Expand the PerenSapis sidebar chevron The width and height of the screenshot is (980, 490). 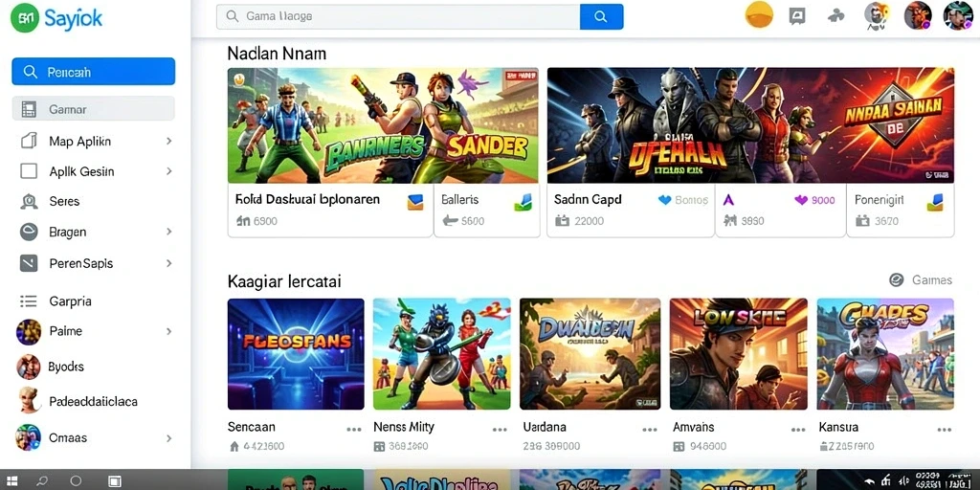pyautogui.click(x=168, y=264)
